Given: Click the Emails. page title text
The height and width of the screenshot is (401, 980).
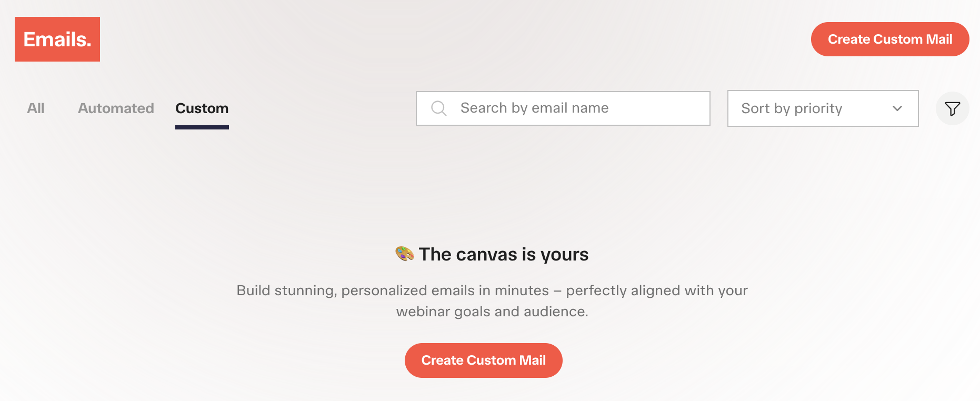Looking at the screenshot, I should pyautogui.click(x=57, y=39).
